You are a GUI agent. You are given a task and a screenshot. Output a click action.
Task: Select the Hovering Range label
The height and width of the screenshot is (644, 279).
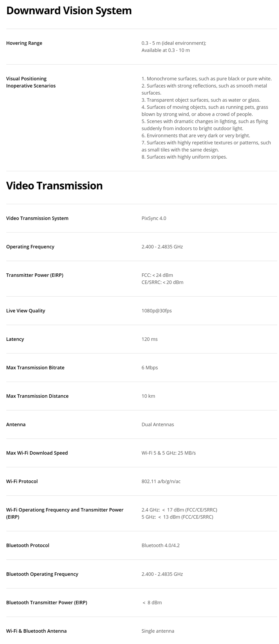[24, 43]
